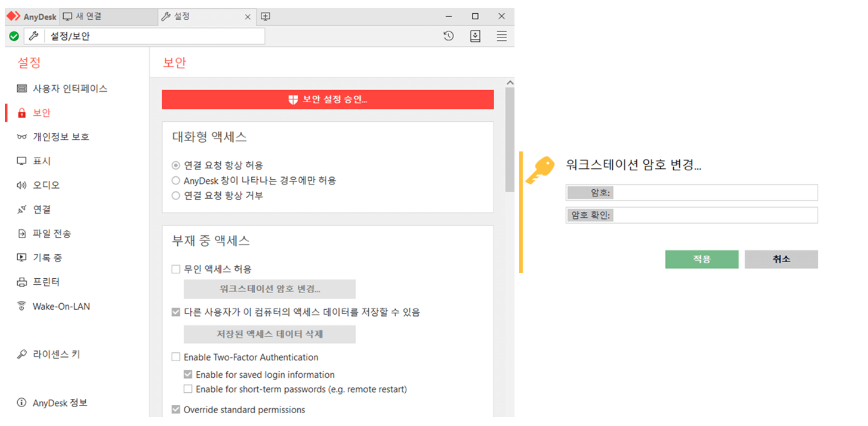
Task: Click 저장된 액세스 데이터 삭제 button
Action: (270, 334)
